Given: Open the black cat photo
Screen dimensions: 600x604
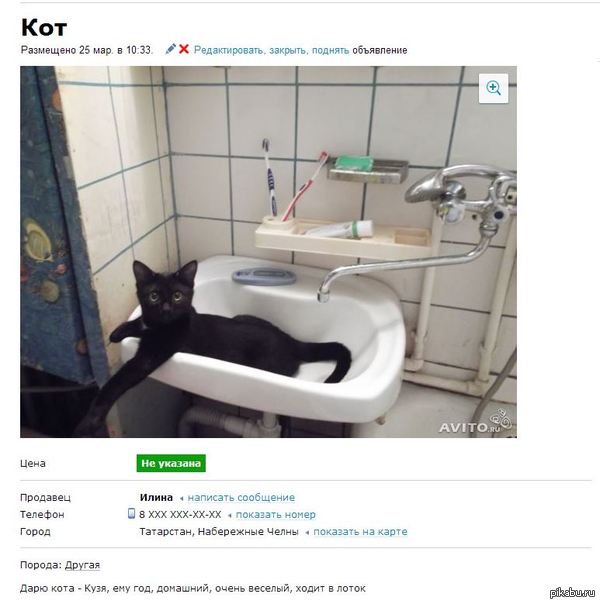Looking at the screenshot, I should tap(268, 252).
